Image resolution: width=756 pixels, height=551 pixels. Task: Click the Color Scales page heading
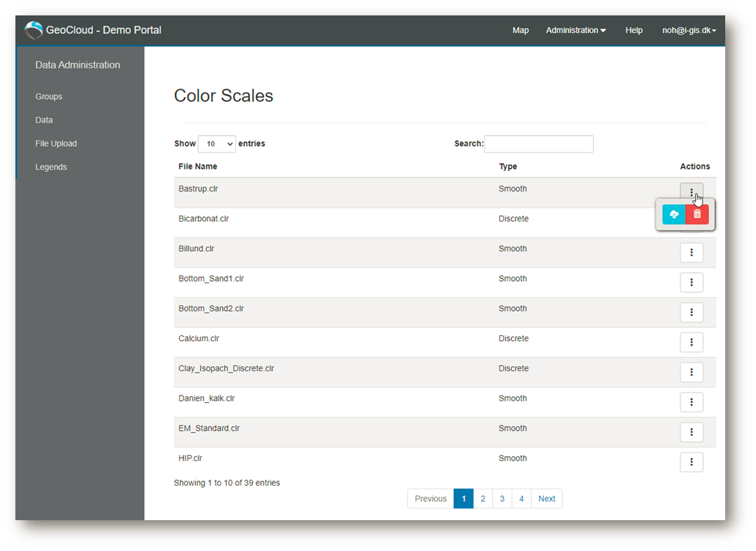click(x=223, y=95)
